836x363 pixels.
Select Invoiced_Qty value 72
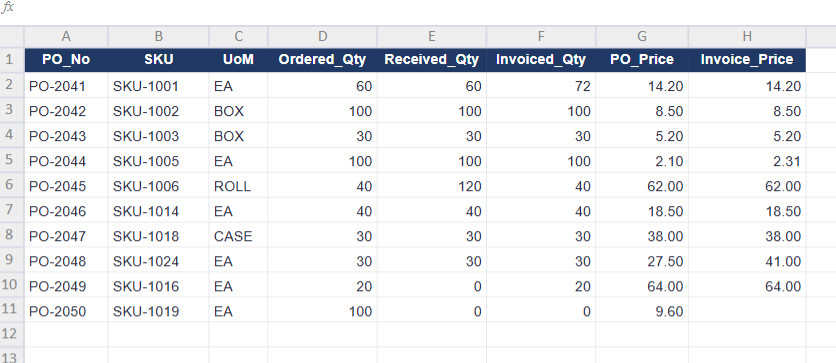pyautogui.click(x=541, y=85)
